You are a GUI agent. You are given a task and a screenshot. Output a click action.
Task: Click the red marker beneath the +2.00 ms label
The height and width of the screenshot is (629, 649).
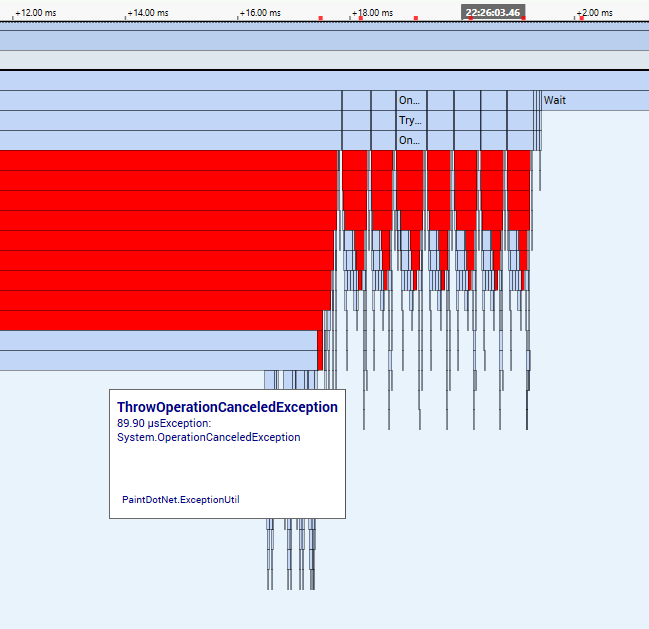[x=582, y=18]
